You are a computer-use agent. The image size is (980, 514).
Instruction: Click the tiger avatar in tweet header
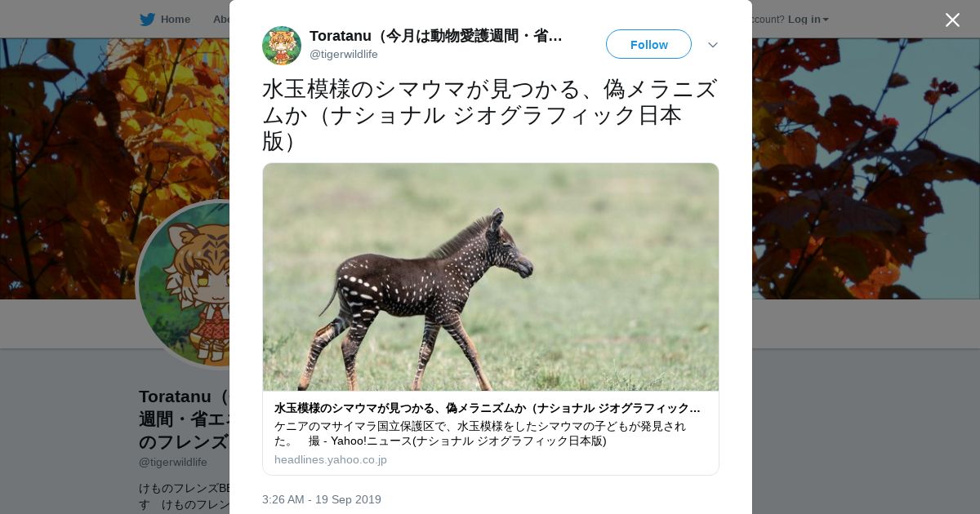[x=282, y=46]
